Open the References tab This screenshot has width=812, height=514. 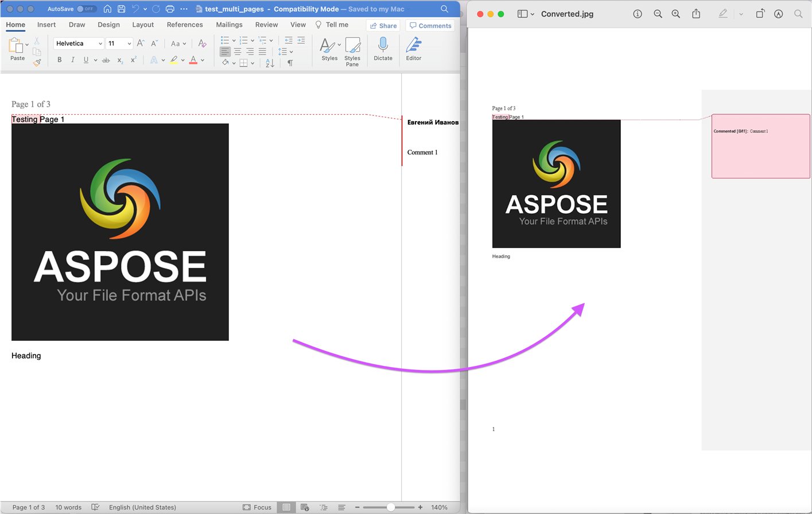[185, 25]
